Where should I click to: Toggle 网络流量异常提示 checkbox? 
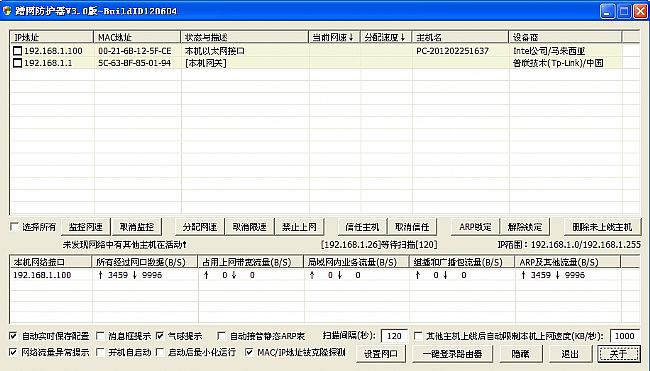pos(13,352)
